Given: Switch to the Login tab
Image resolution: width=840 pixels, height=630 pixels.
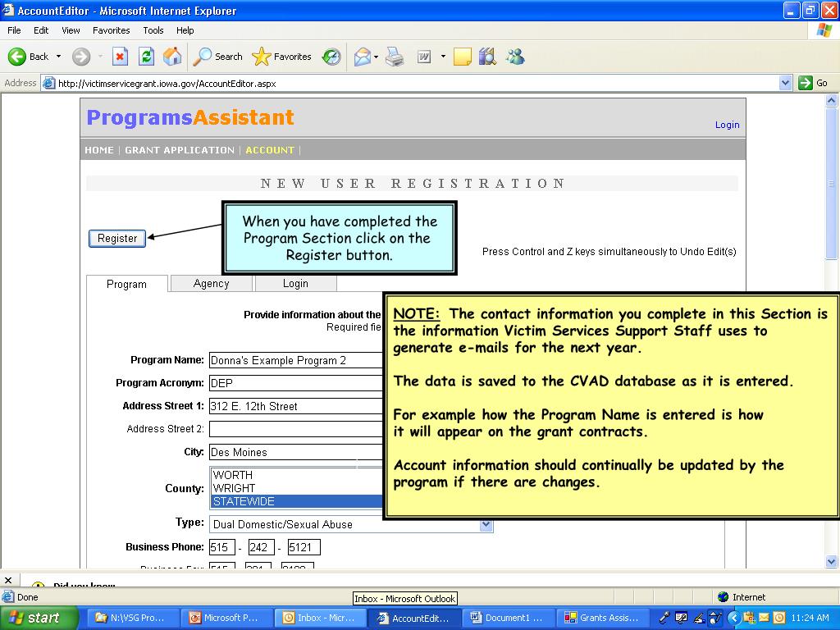Looking at the screenshot, I should pos(295,283).
